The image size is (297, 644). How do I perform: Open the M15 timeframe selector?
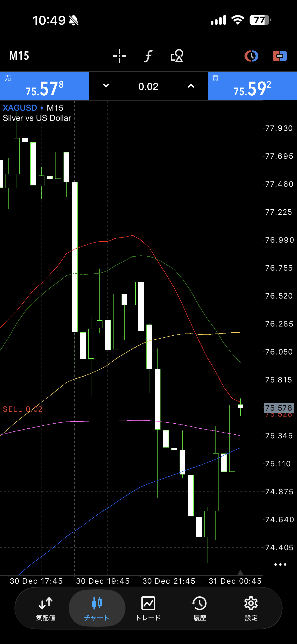(19, 56)
